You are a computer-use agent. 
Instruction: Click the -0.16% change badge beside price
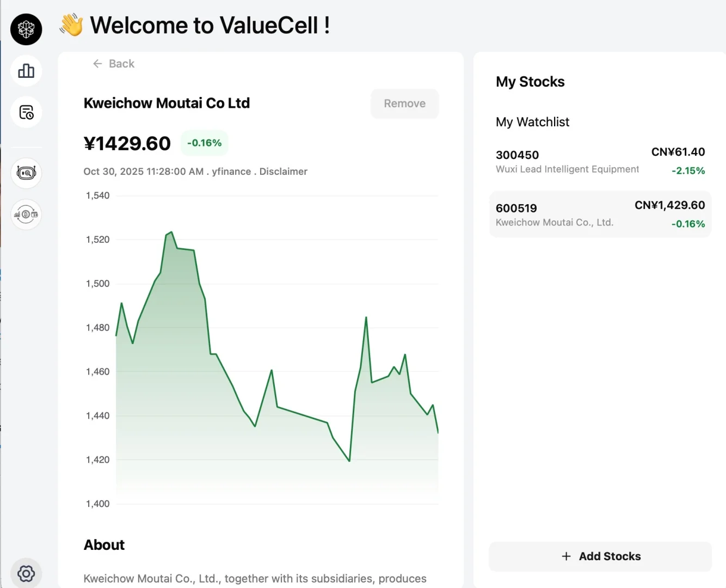coord(204,143)
